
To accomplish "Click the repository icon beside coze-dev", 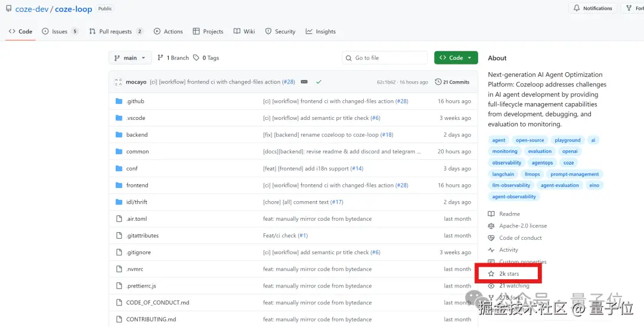I will (8, 8).
